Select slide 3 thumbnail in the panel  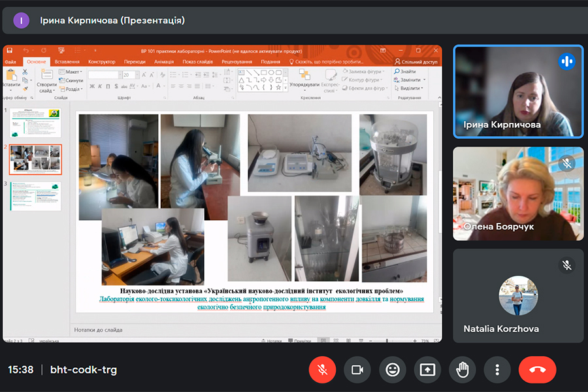click(35, 196)
